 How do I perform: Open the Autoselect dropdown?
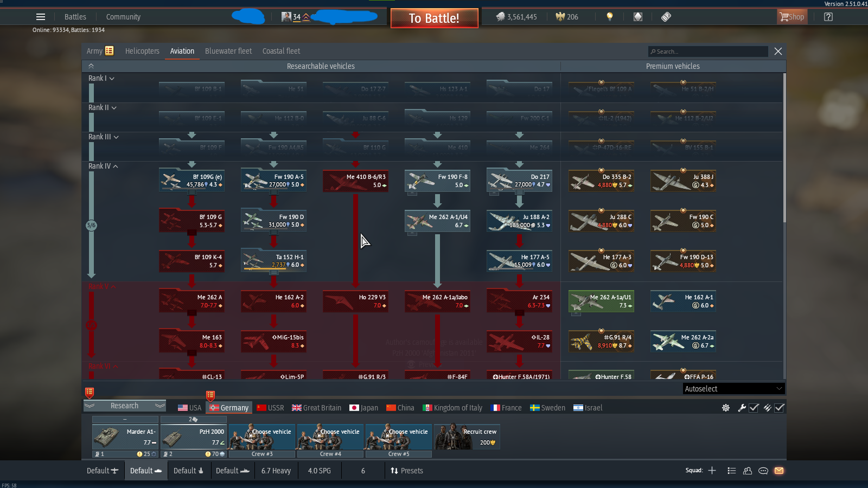733,389
